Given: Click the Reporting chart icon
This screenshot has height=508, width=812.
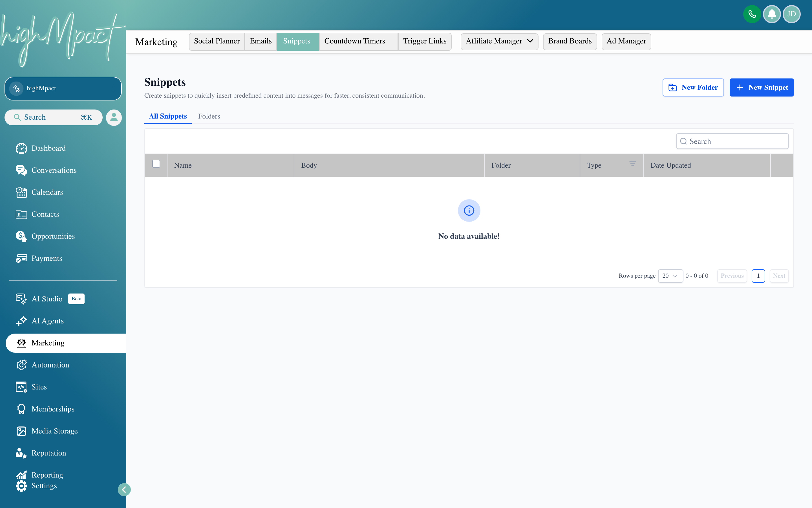Looking at the screenshot, I should point(21,475).
